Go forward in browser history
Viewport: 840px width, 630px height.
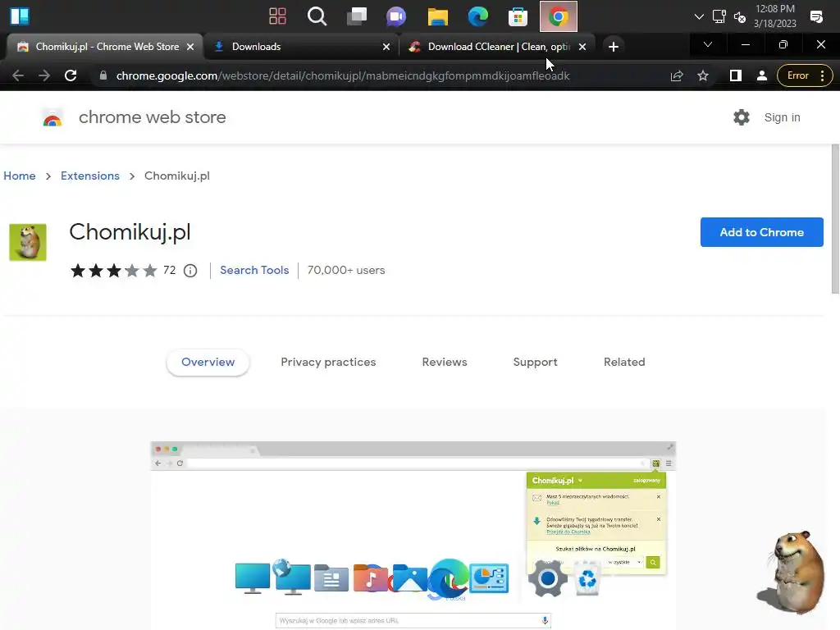[x=44, y=75]
